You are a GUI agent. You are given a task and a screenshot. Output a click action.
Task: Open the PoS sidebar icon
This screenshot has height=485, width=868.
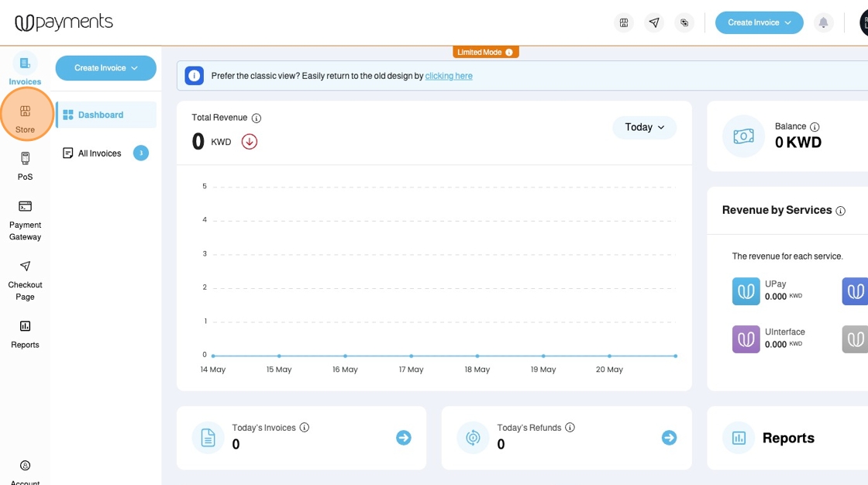(x=25, y=166)
